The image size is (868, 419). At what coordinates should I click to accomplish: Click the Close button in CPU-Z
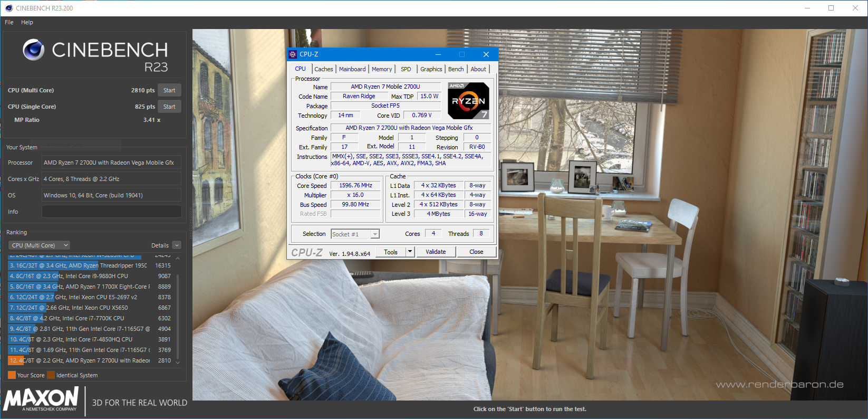476,252
